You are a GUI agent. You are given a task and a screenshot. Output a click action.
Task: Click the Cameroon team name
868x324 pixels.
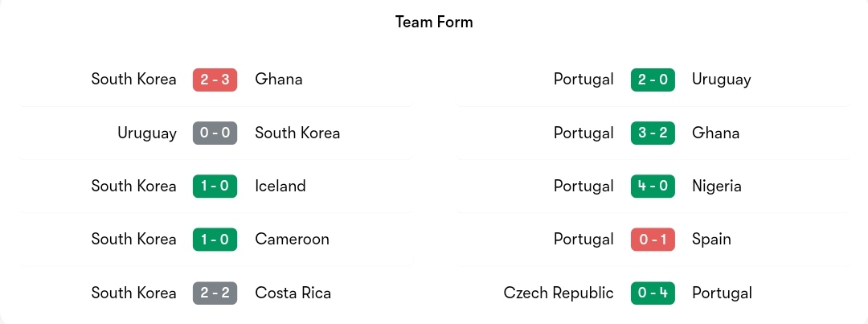click(292, 240)
